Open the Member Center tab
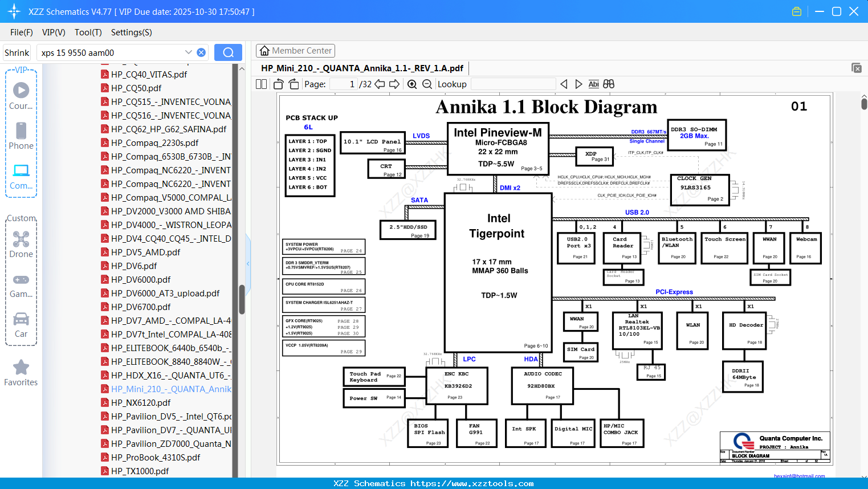Image resolution: width=868 pixels, height=489 pixels. click(x=295, y=51)
